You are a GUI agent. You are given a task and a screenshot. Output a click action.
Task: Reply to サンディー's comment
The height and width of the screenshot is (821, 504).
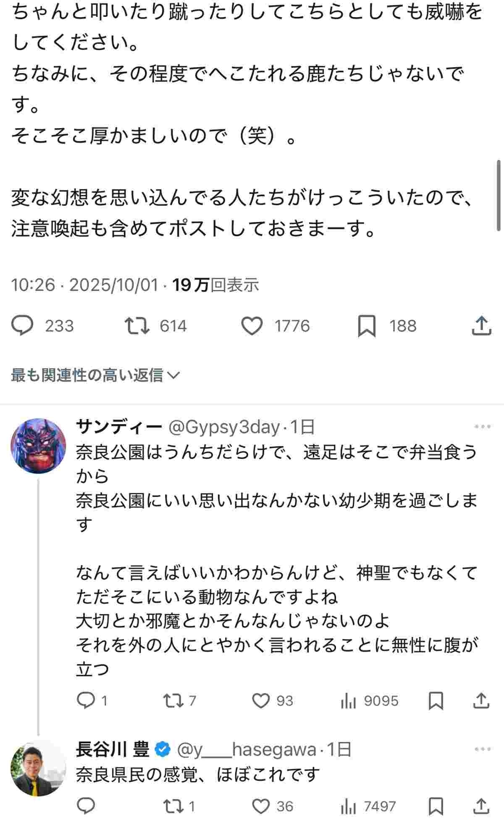pyautogui.click(x=87, y=700)
